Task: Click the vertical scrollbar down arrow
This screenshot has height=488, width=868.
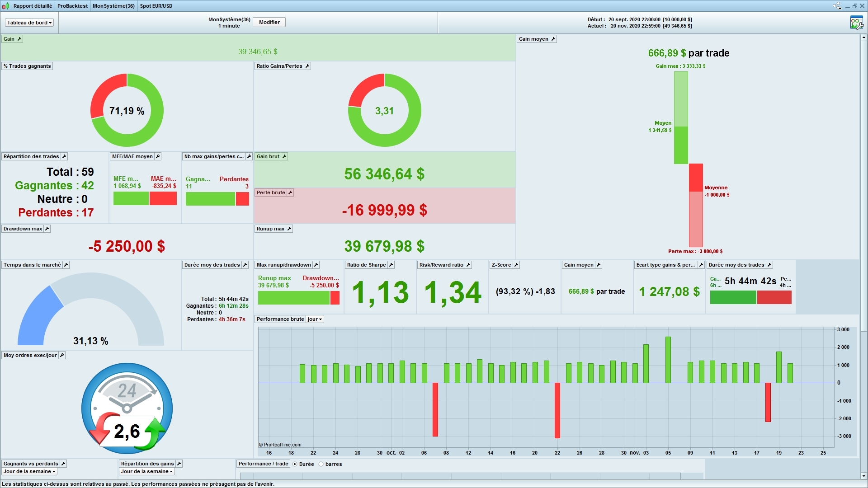Action: pos(863,475)
